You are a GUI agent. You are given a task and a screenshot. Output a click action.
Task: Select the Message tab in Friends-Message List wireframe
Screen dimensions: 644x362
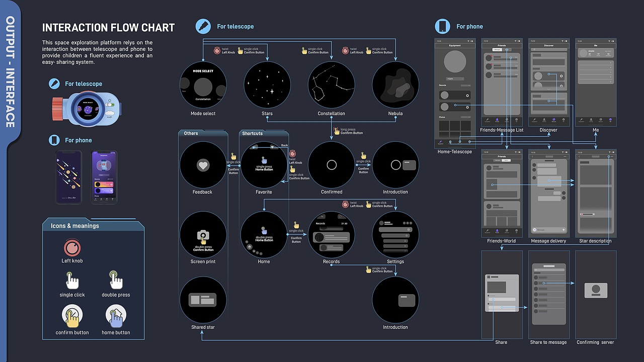tap(497, 49)
